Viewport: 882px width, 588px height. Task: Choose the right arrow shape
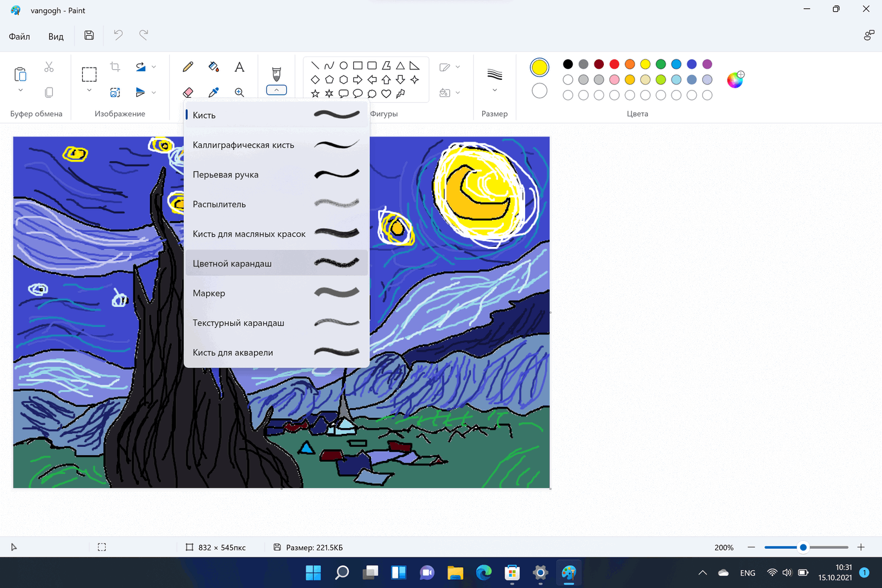[x=358, y=79]
